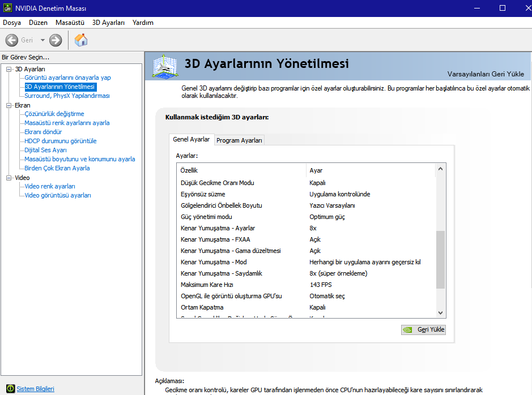Open the Masaüstü menu

point(70,23)
